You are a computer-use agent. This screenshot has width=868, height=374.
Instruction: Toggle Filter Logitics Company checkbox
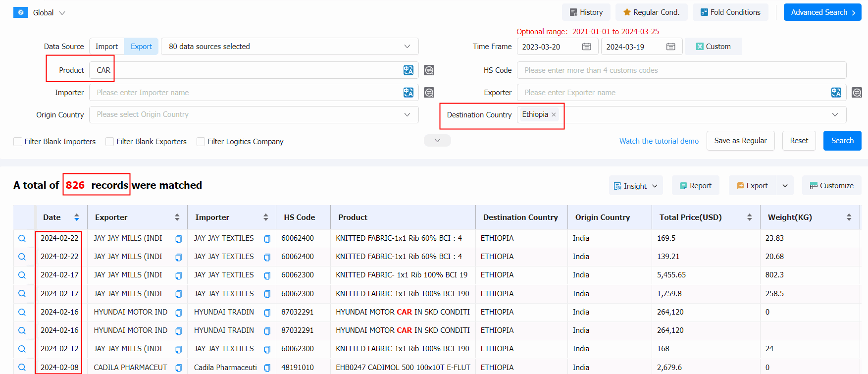pyautogui.click(x=201, y=142)
